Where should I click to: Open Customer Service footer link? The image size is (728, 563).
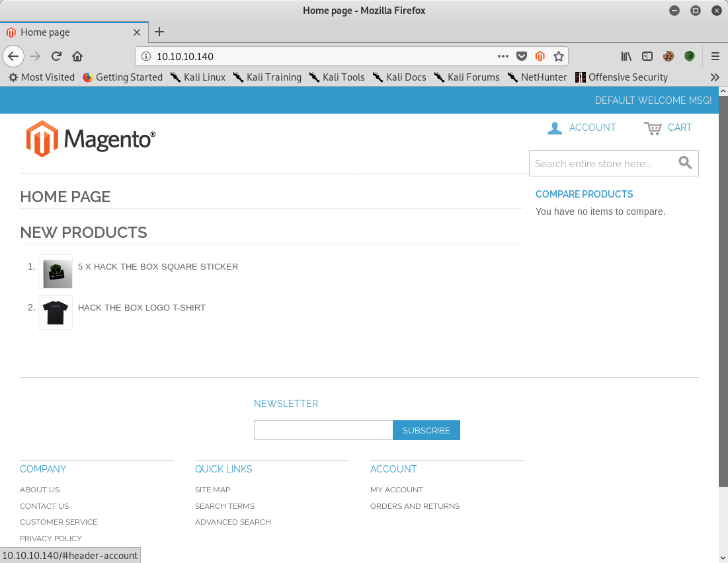pos(58,522)
